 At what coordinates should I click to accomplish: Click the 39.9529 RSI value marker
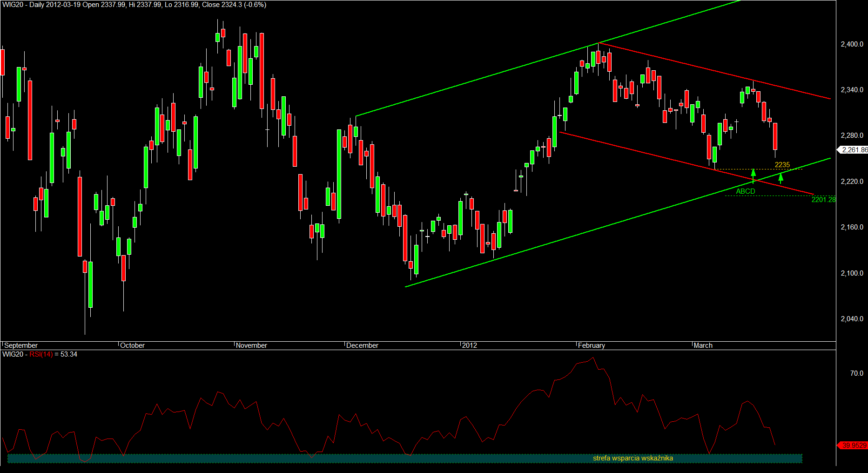click(x=854, y=446)
